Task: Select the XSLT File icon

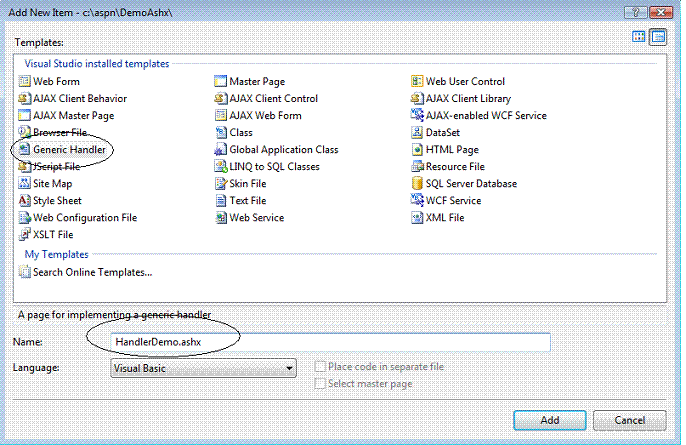Action: [24, 235]
